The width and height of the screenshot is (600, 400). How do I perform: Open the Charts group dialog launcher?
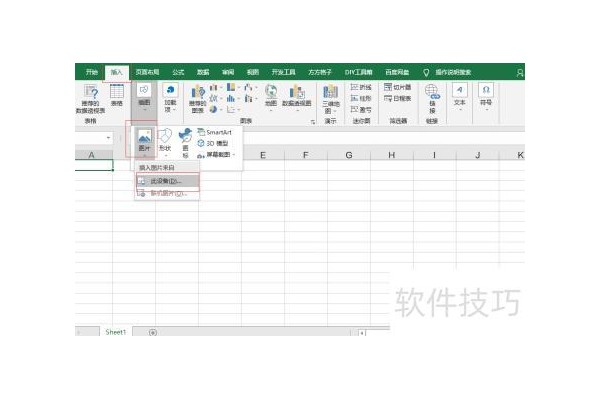pyautogui.click(x=313, y=122)
